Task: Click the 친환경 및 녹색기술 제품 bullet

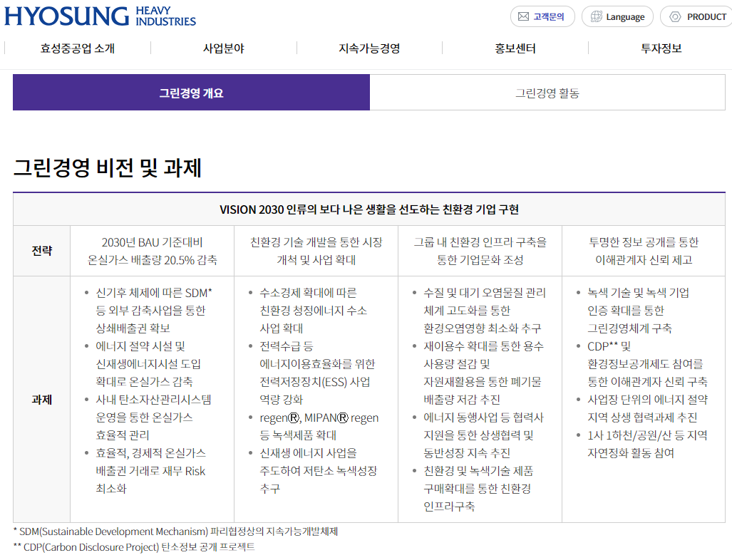Action: pyautogui.click(x=478, y=489)
